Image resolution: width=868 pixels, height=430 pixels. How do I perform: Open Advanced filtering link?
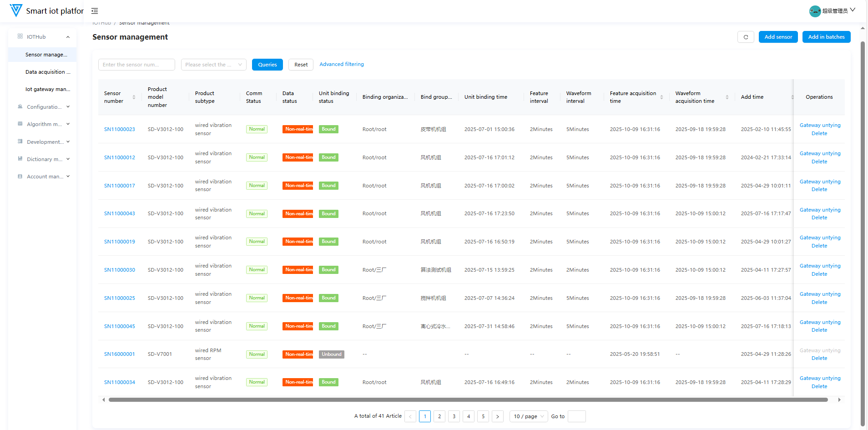point(341,65)
